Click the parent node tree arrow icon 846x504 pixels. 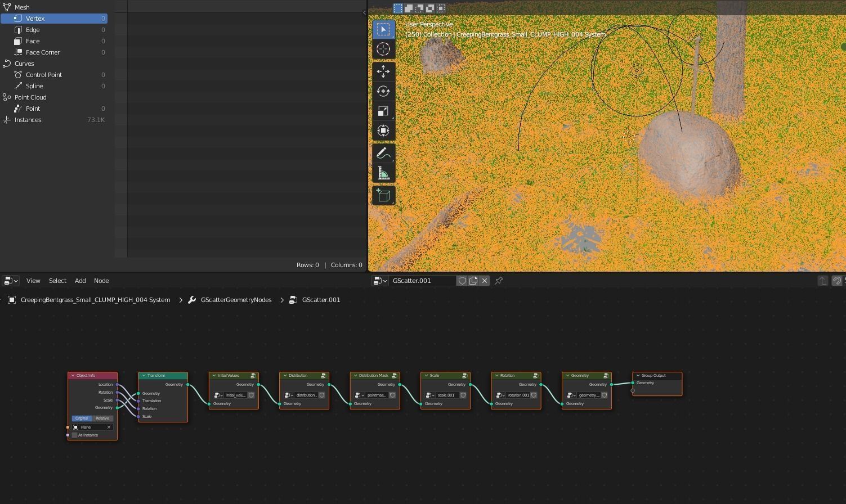(x=822, y=281)
